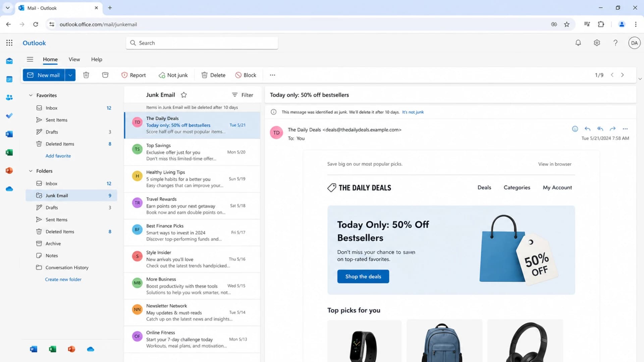Image resolution: width=644 pixels, height=362 pixels.
Task: Collapse the Folders section
Action: click(x=31, y=171)
